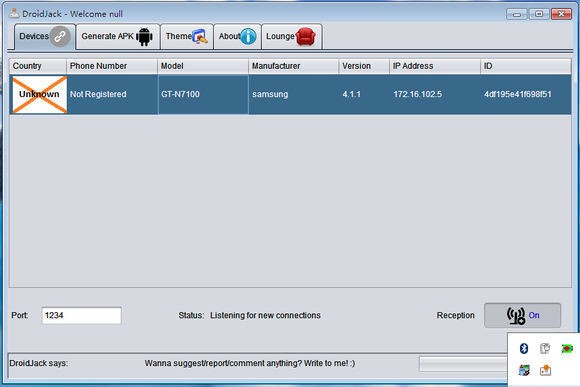Open the Generate APK tab

pos(118,37)
